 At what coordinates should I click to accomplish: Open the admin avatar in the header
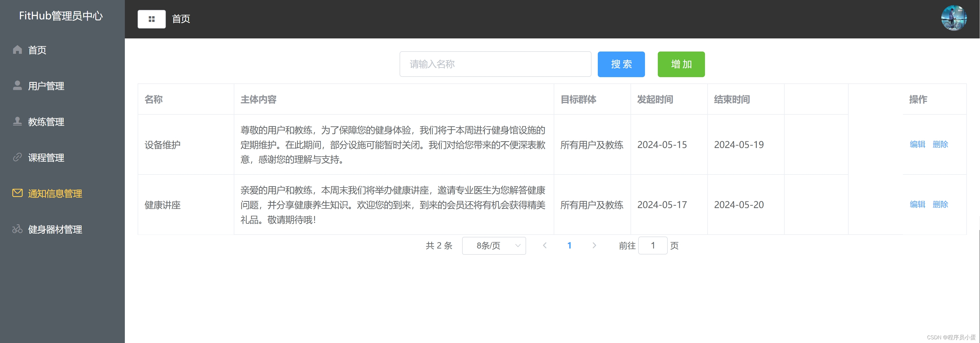pyautogui.click(x=953, y=18)
